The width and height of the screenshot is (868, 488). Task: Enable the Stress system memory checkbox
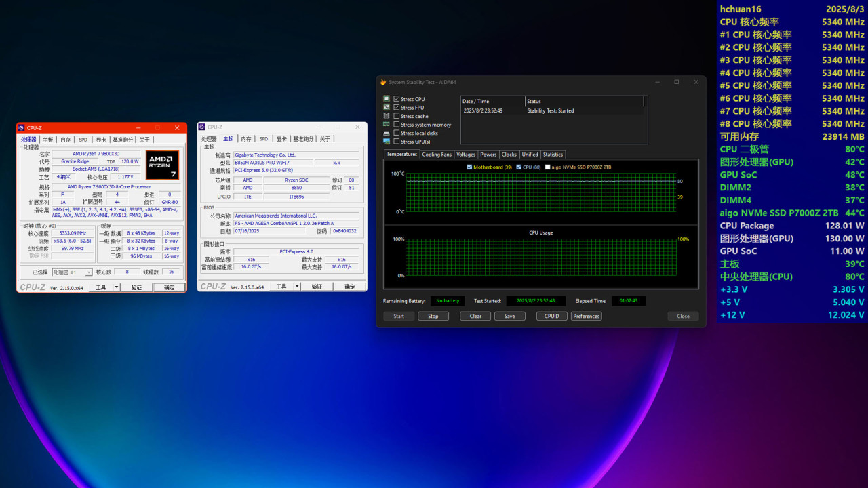[x=397, y=125]
